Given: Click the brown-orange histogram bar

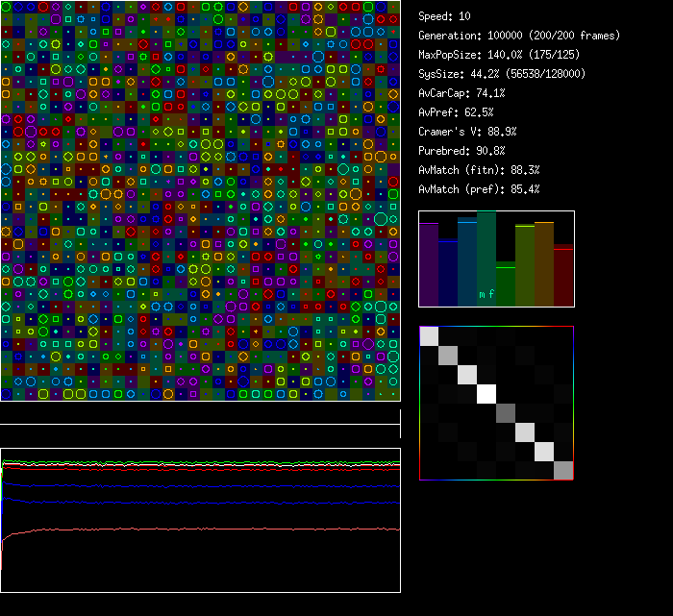Looking at the screenshot, I should tap(544, 264).
